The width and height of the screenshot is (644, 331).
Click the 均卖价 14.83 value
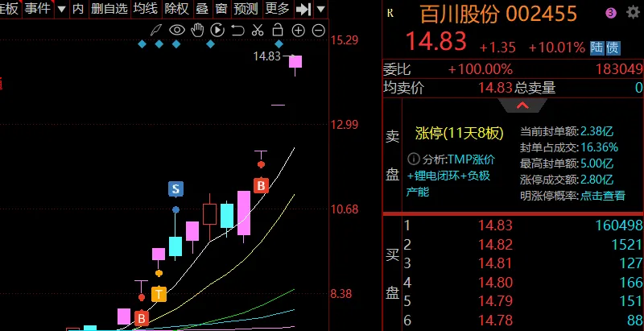click(x=495, y=88)
